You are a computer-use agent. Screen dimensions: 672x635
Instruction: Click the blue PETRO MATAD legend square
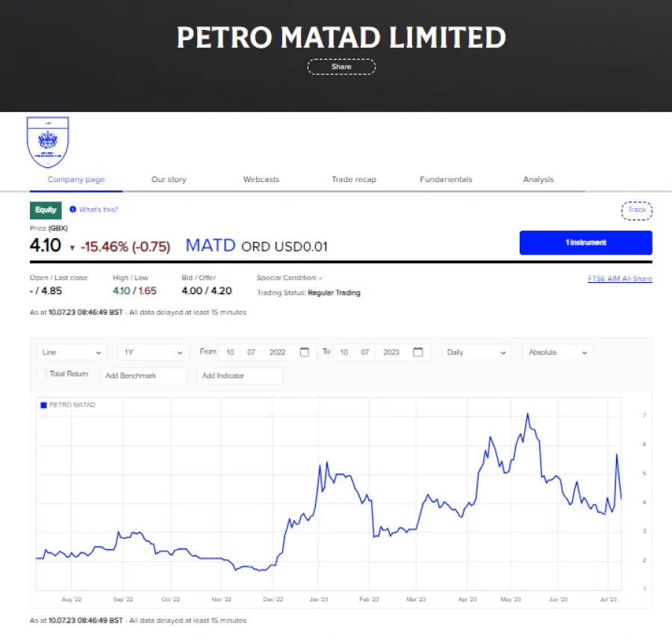tap(43, 404)
